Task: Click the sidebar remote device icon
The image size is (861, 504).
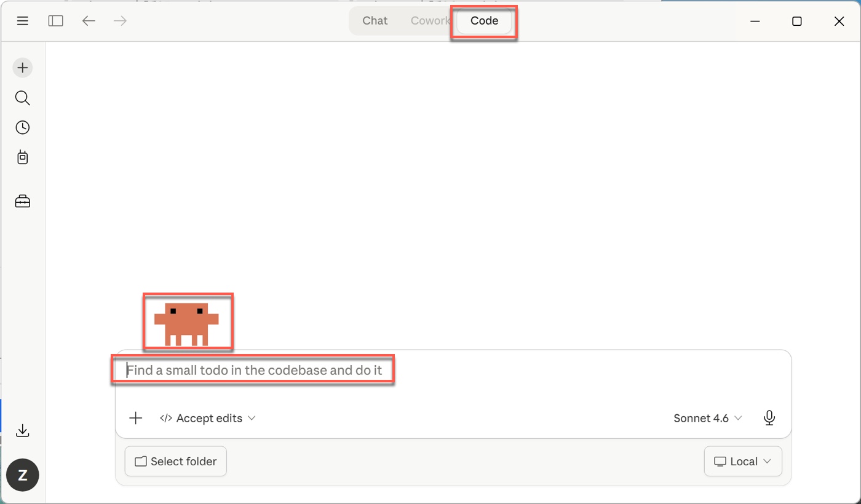Action: click(23, 157)
